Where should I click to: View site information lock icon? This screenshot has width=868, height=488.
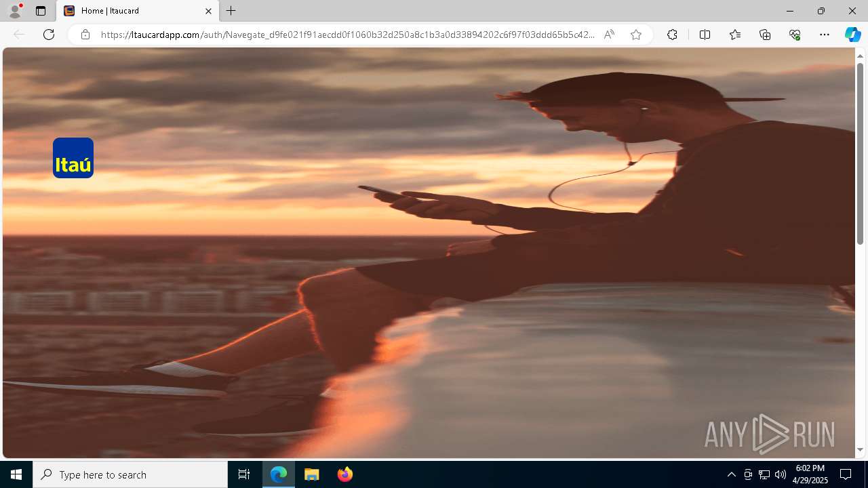coord(85,35)
